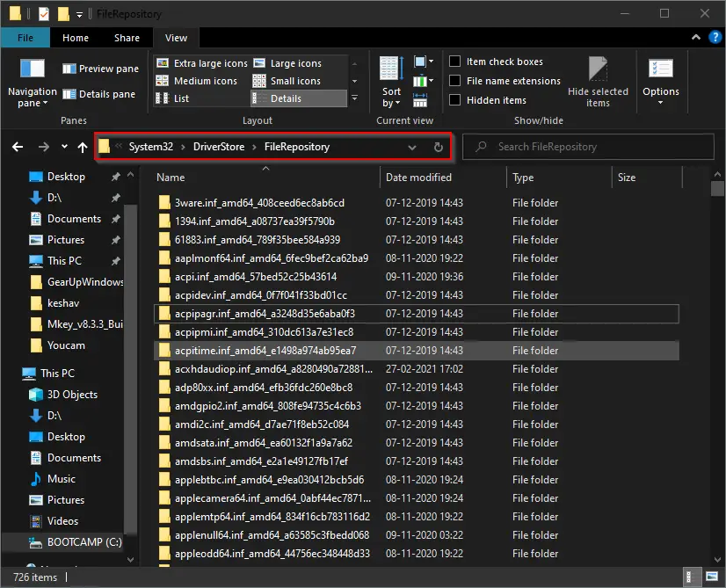The image size is (726, 588).
Task: Select the View ribbon tab
Action: click(177, 38)
